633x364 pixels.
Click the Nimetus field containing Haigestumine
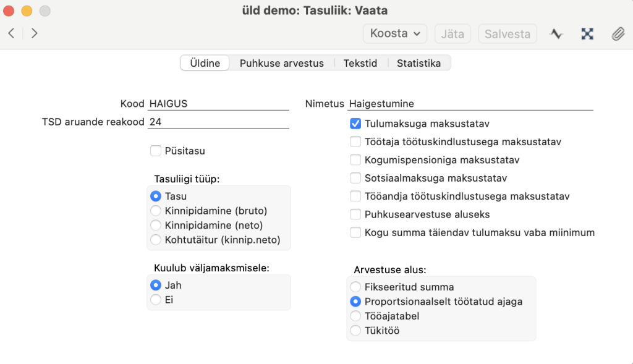coord(470,104)
